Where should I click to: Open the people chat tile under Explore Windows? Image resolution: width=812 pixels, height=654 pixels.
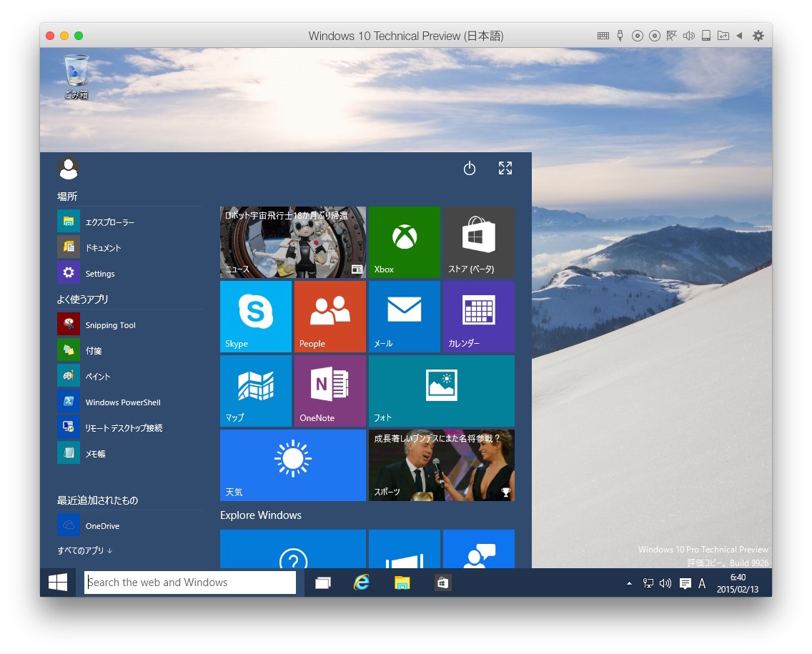coord(478,549)
